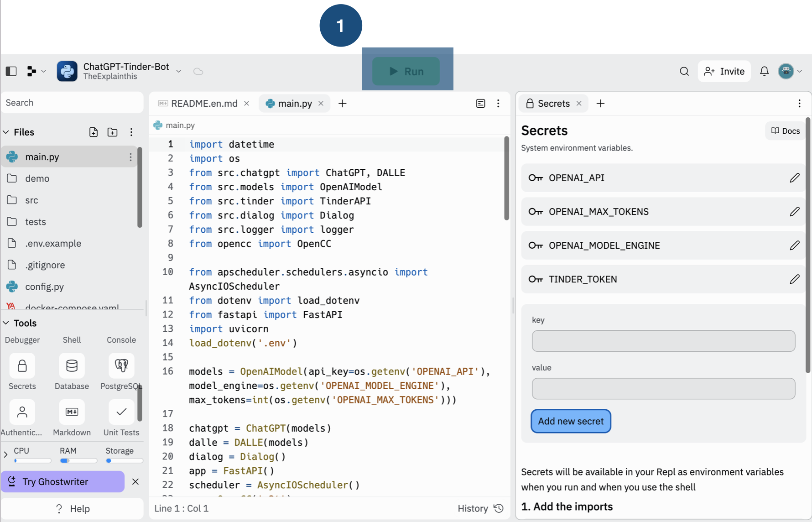Switch to the README.en.md tab
This screenshot has width=812, height=522.
tap(203, 104)
